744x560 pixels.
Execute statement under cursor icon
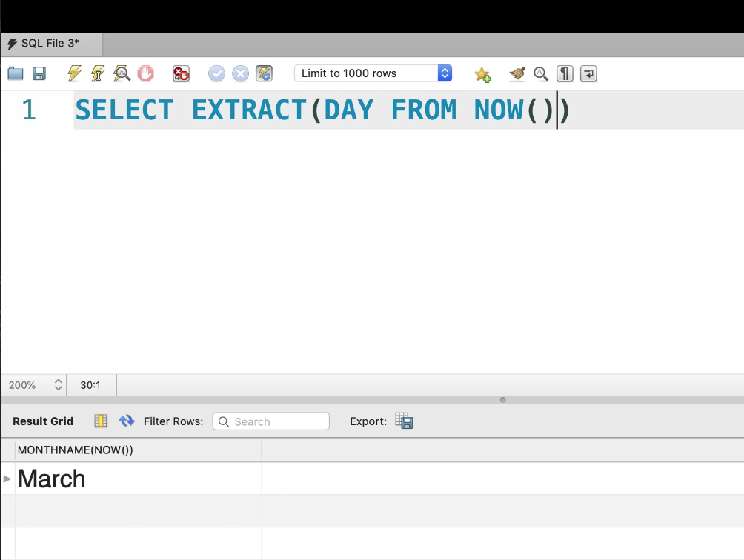tap(98, 73)
